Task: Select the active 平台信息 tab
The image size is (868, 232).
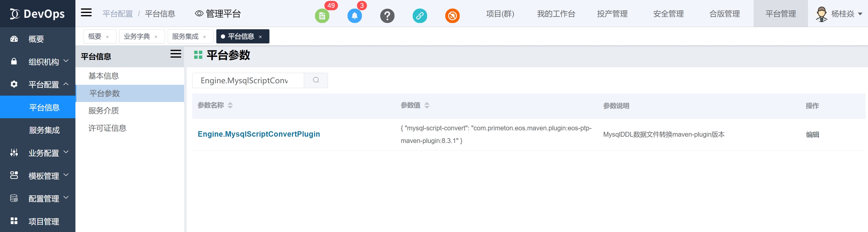Action: (243, 37)
